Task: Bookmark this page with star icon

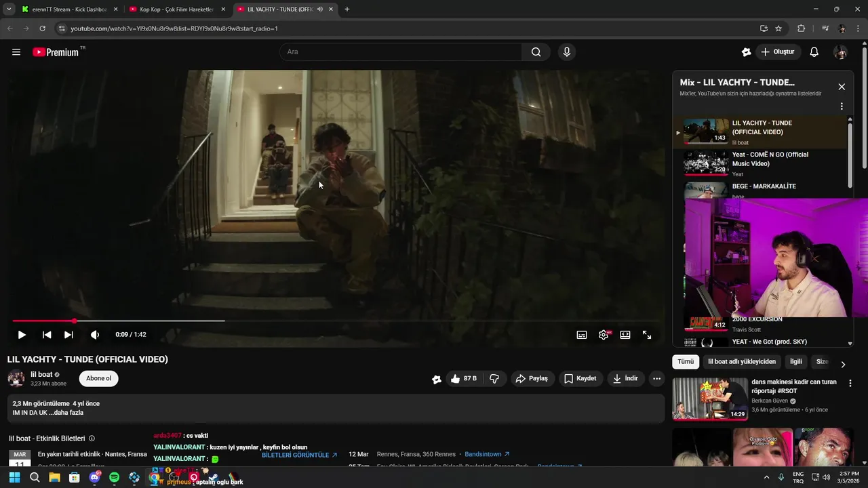Action: click(778, 28)
